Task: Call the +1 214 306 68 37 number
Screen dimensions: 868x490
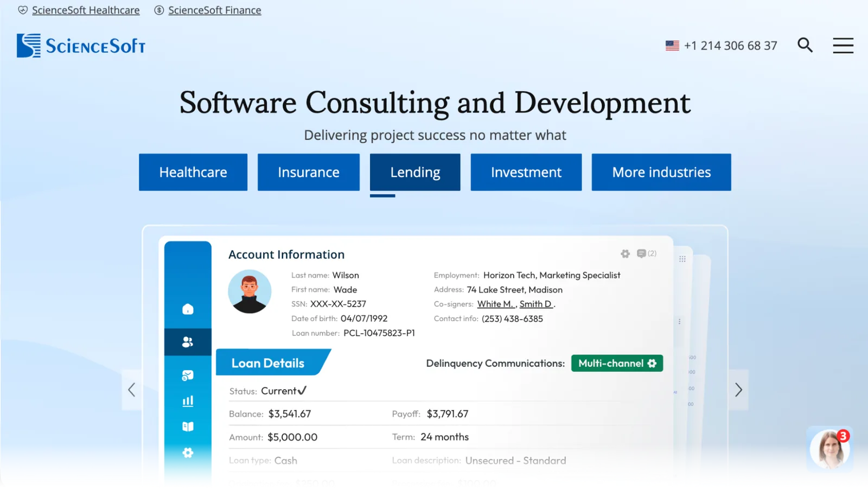Action: (731, 46)
